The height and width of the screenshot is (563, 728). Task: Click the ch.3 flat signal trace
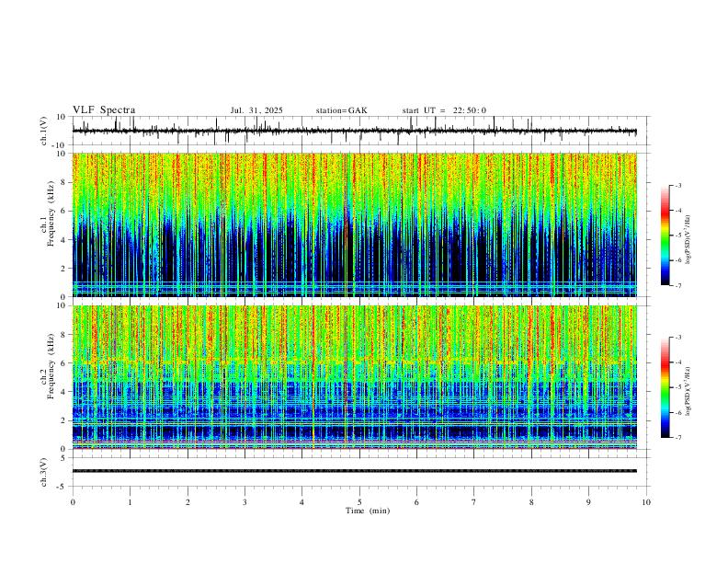(x=354, y=471)
